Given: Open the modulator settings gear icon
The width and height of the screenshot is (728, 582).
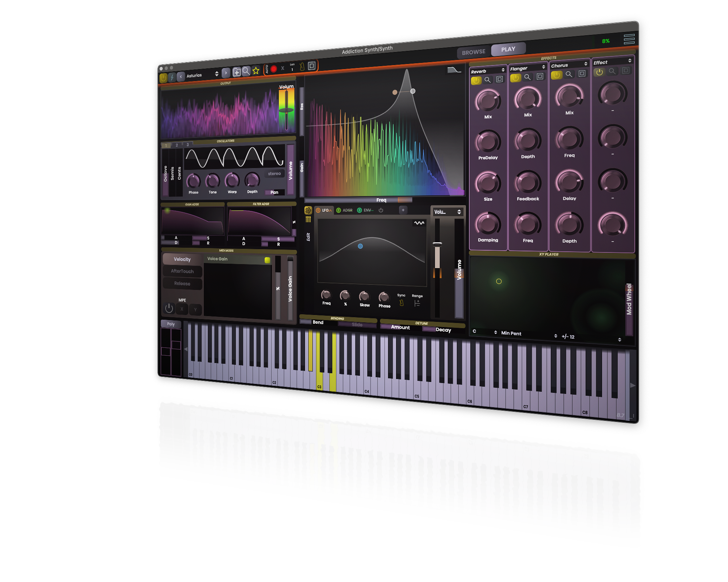Looking at the screenshot, I should point(308,210).
